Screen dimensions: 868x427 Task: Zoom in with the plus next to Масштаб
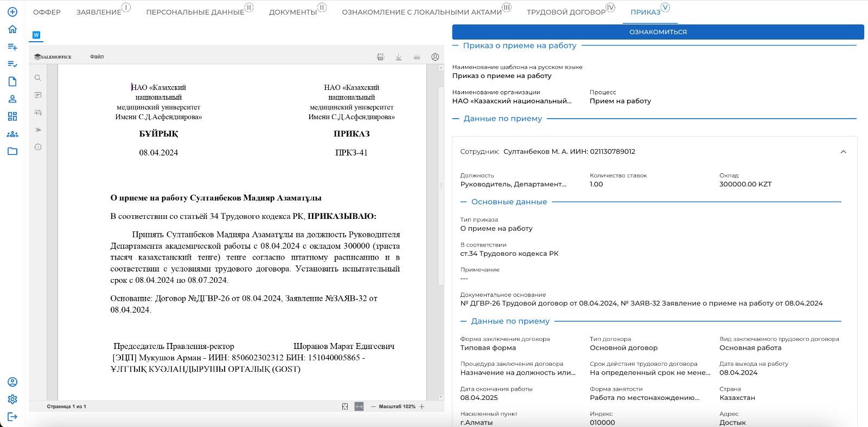click(422, 406)
